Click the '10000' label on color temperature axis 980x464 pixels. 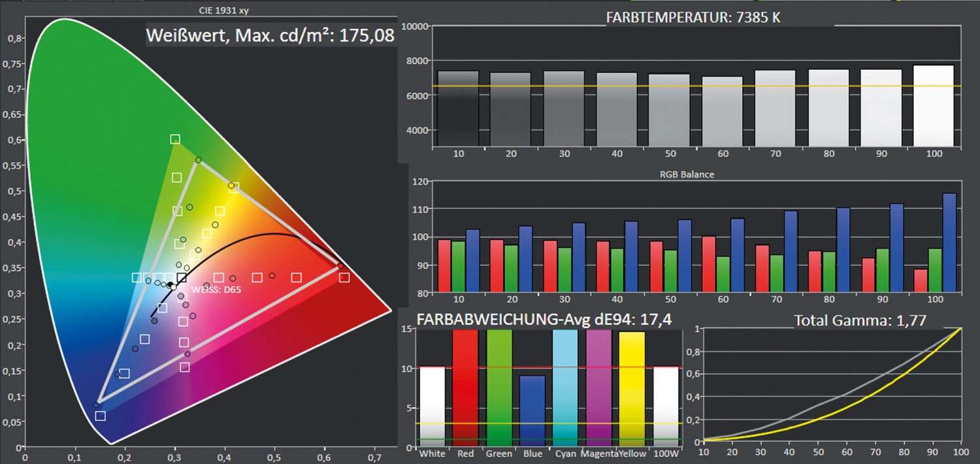click(416, 26)
